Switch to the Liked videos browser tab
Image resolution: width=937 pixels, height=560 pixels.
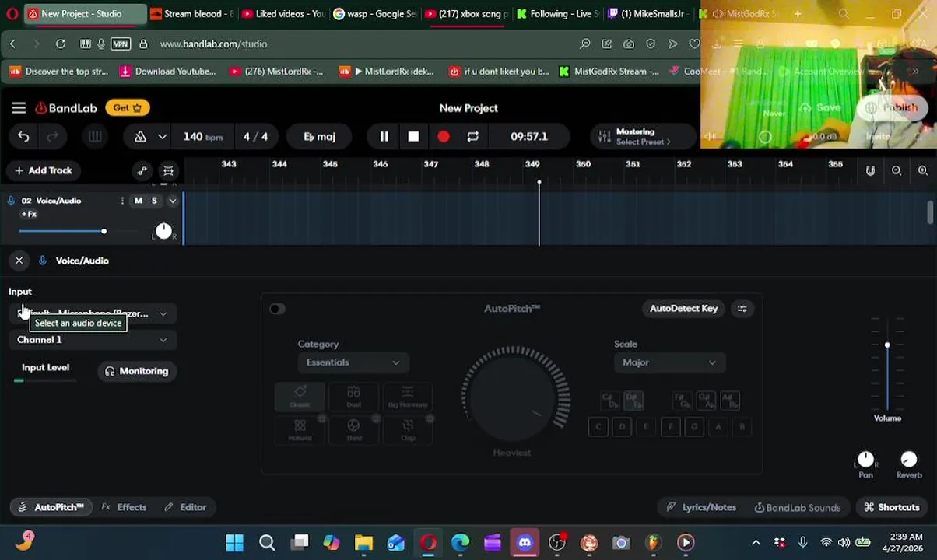283,13
